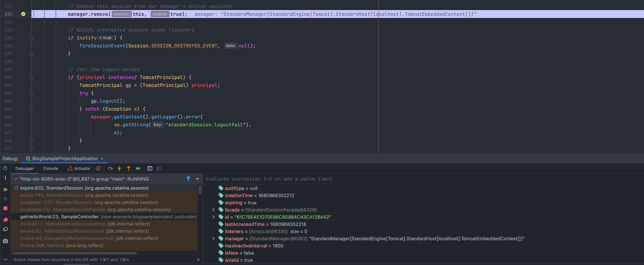644x265 pixels.
Task: Toggle the frames filter funnel icon
Action: click(x=188, y=179)
